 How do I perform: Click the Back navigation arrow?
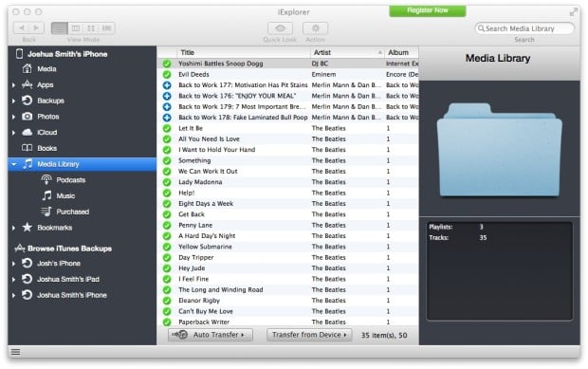click(x=22, y=28)
